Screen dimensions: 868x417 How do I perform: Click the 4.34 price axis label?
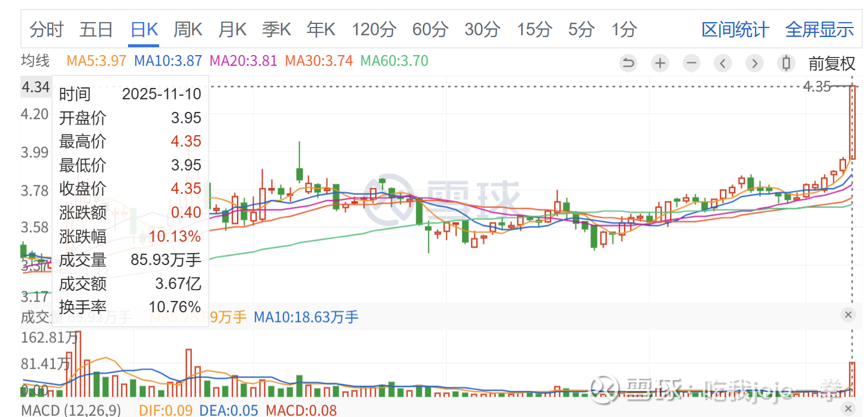pyautogui.click(x=35, y=87)
